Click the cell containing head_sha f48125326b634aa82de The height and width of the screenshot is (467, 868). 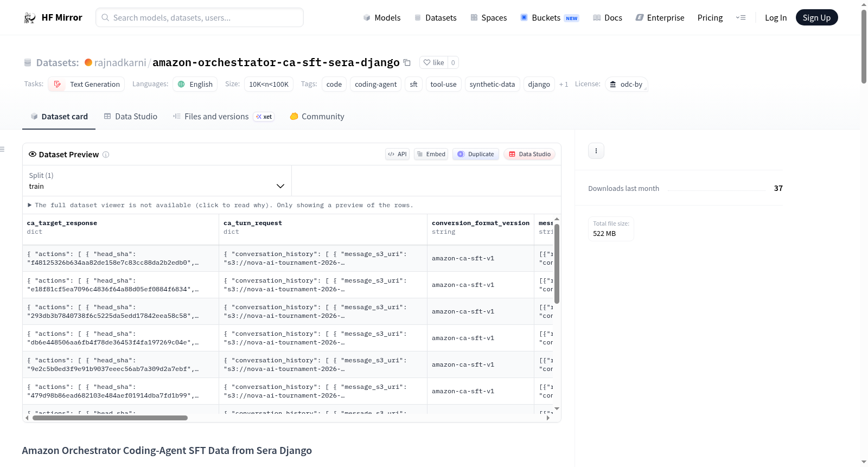[x=120, y=258]
